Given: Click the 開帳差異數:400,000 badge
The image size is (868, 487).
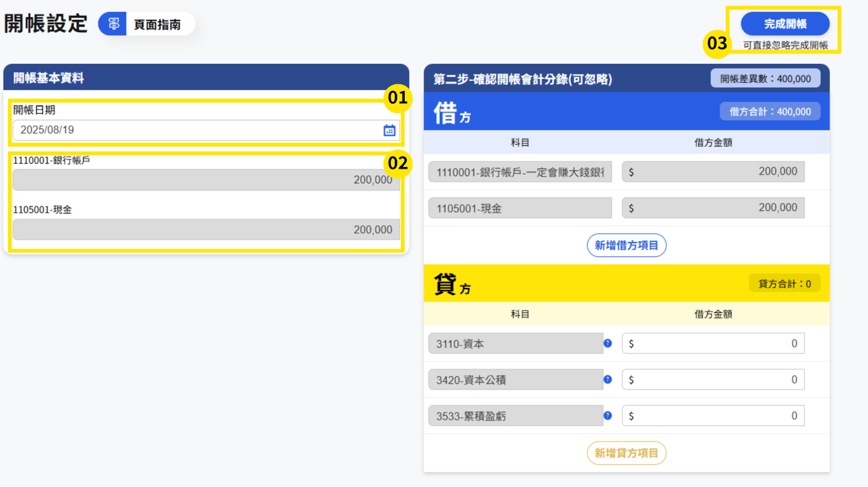Looking at the screenshot, I should 765,79.
